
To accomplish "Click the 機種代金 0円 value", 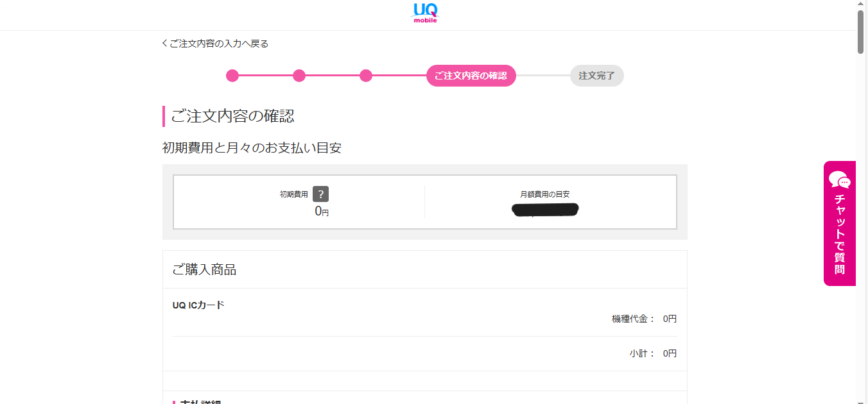I will click(x=670, y=319).
